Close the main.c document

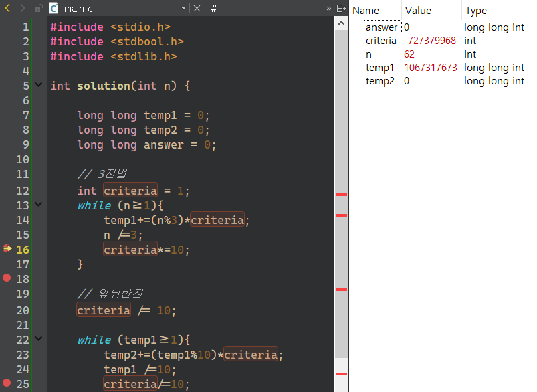point(197,8)
